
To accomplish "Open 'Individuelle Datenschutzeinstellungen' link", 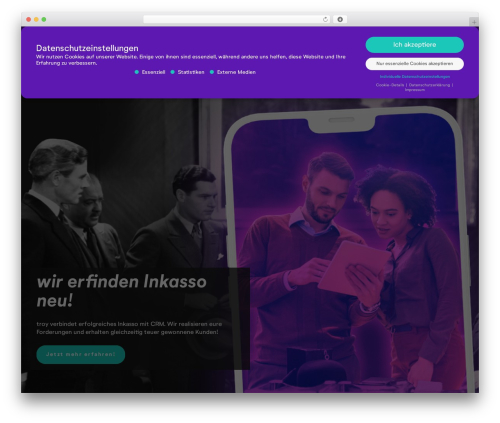I will pyautogui.click(x=415, y=77).
